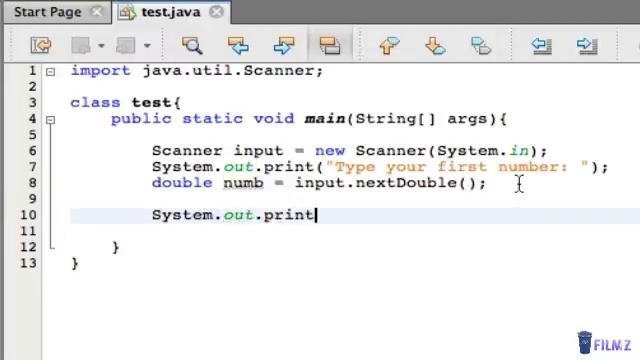
Task: Click 'void' keyword on line 4
Action: (274, 119)
